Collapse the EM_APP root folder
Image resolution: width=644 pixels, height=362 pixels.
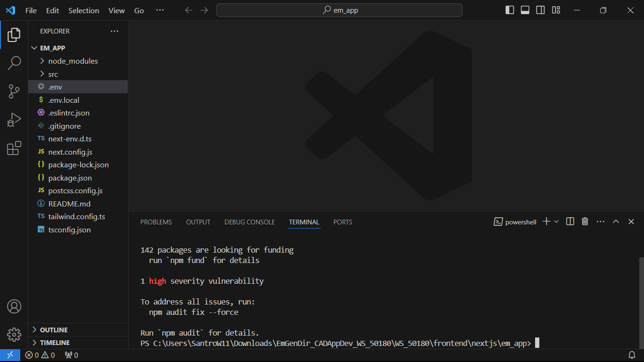point(78,48)
